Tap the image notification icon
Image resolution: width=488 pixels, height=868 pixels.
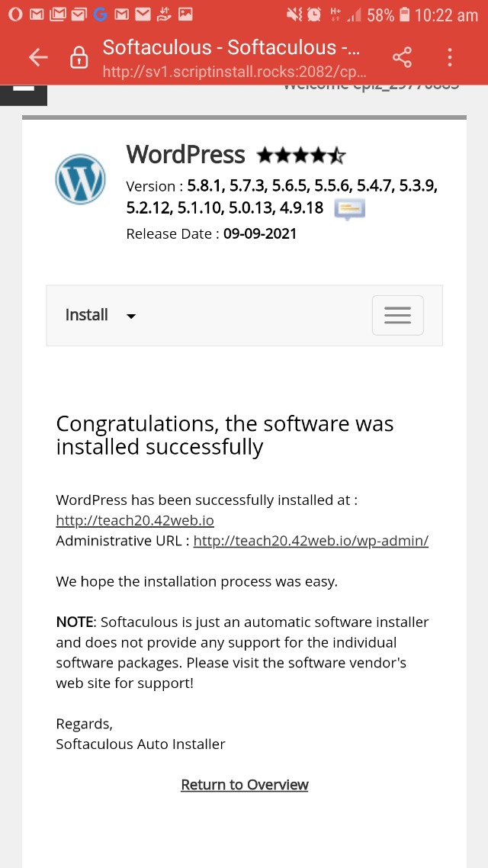[x=185, y=14]
